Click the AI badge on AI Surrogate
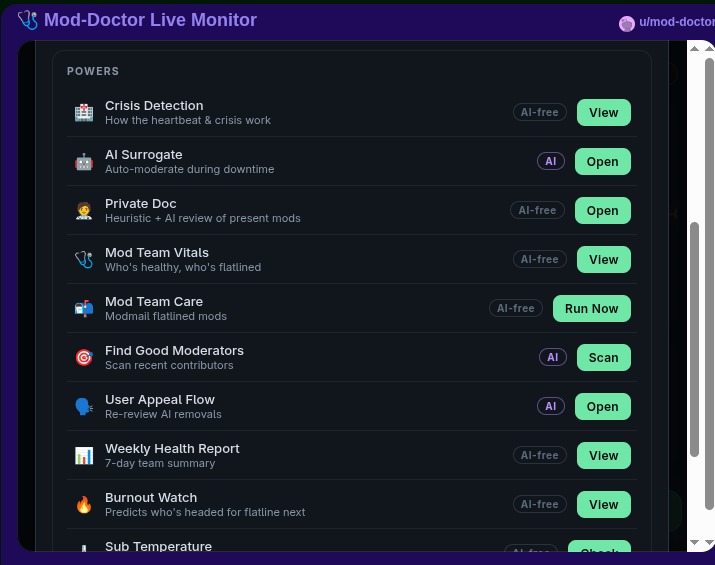The image size is (715, 565). point(551,161)
